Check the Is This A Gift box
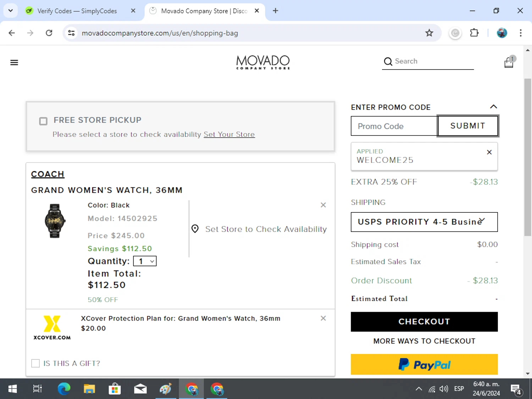Screen dimensions: 532x399 [x=35, y=363]
